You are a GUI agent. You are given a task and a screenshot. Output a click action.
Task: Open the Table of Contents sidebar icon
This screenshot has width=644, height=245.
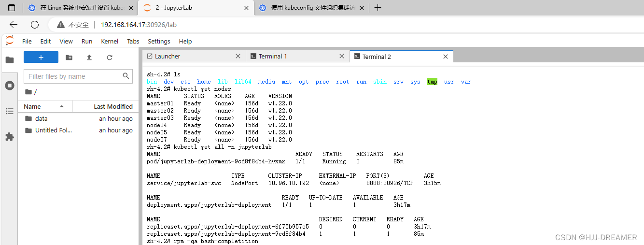(9, 111)
